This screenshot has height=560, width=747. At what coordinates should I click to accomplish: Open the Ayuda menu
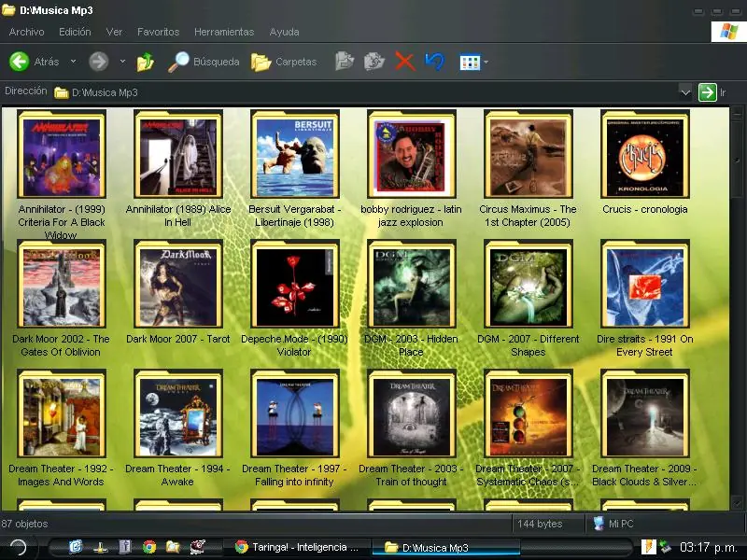pyautogui.click(x=285, y=32)
